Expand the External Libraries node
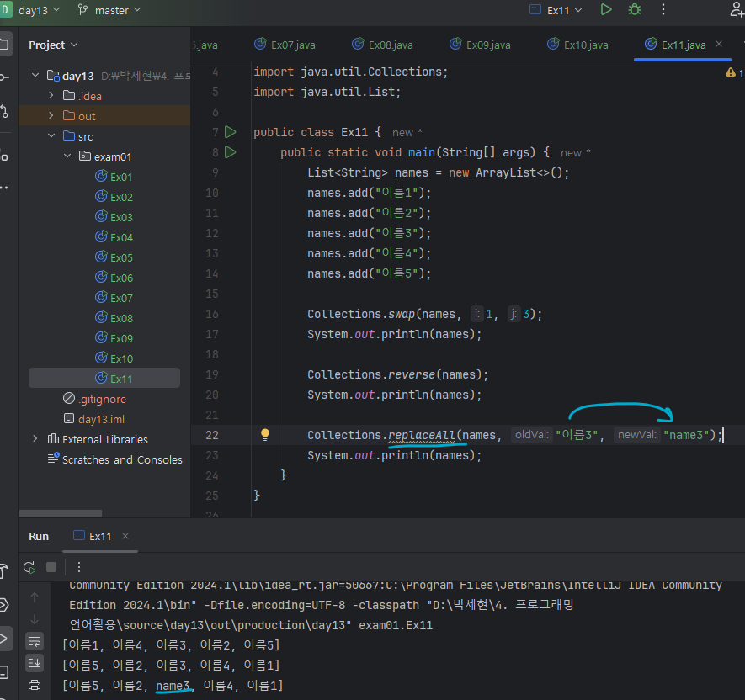The image size is (745, 700). pos(35,439)
